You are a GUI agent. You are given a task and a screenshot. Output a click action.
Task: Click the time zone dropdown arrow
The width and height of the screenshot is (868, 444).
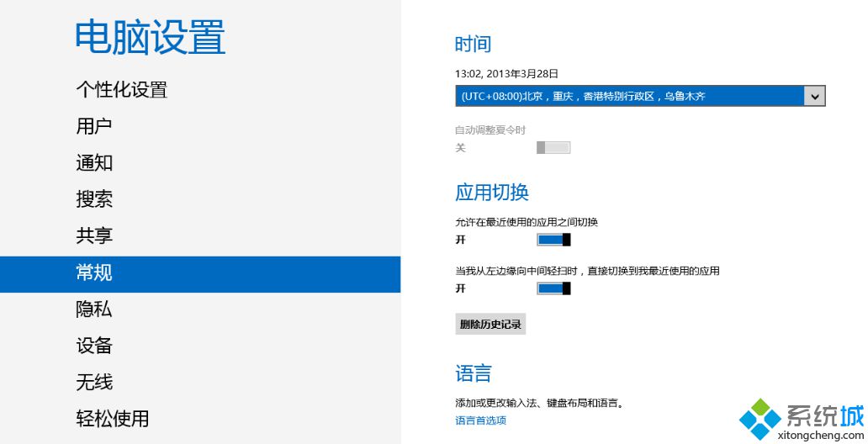814,97
